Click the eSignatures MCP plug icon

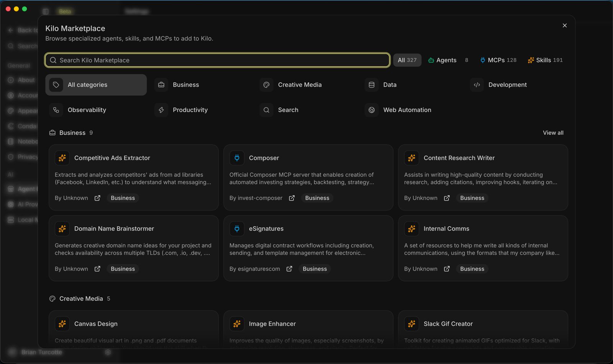pos(237,229)
